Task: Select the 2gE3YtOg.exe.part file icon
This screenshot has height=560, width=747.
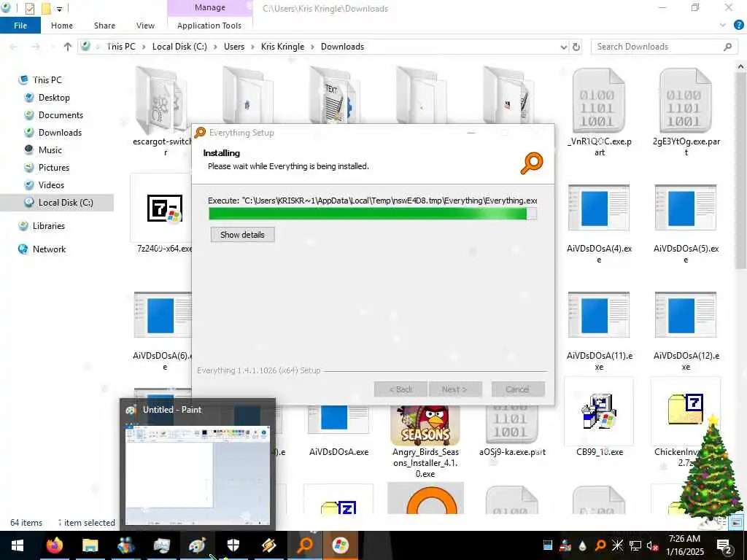Action: click(x=686, y=100)
